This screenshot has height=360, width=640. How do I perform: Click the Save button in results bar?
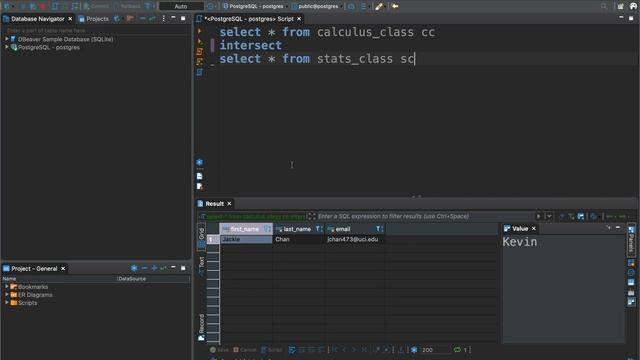point(219,350)
